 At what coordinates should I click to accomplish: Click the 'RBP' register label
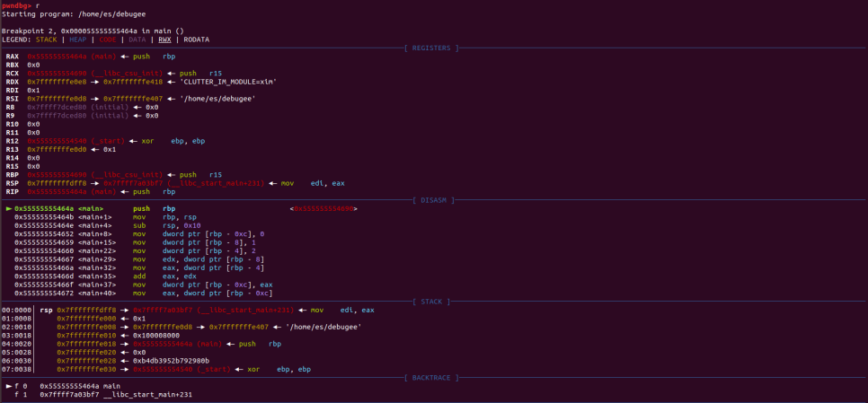coord(13,175)
